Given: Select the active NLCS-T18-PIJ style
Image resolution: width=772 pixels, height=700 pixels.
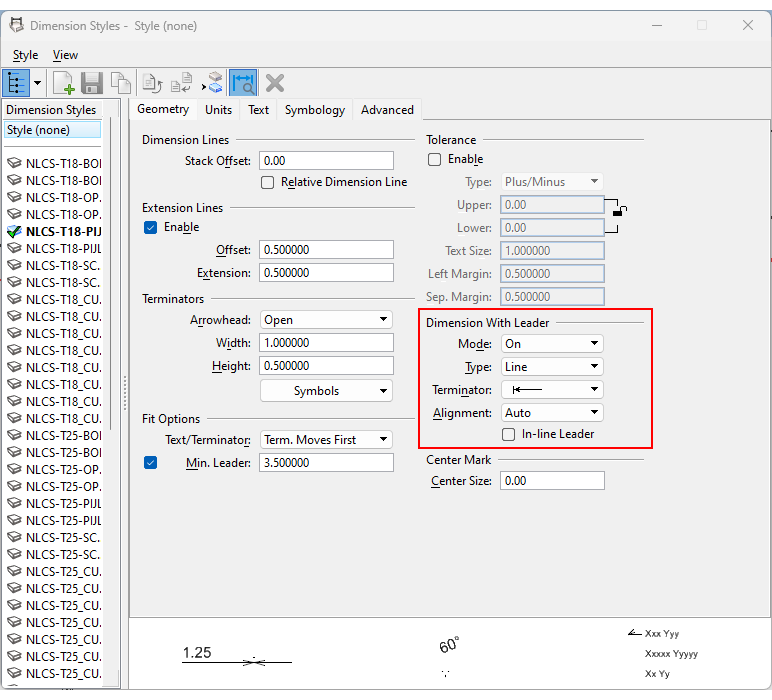Looking at the screenshot, I should 54,231.
